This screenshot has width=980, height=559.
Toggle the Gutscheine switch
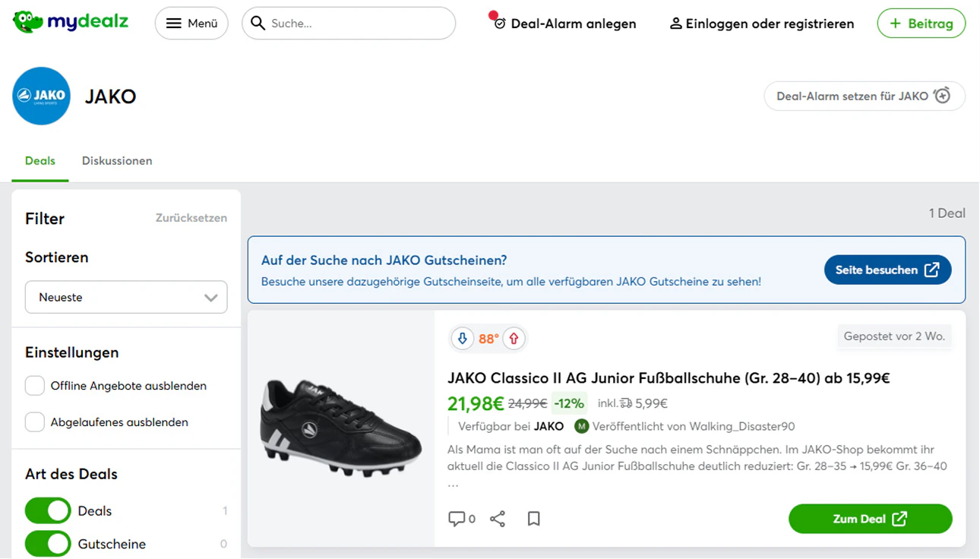pyautogui.click(x=48, y=544)
